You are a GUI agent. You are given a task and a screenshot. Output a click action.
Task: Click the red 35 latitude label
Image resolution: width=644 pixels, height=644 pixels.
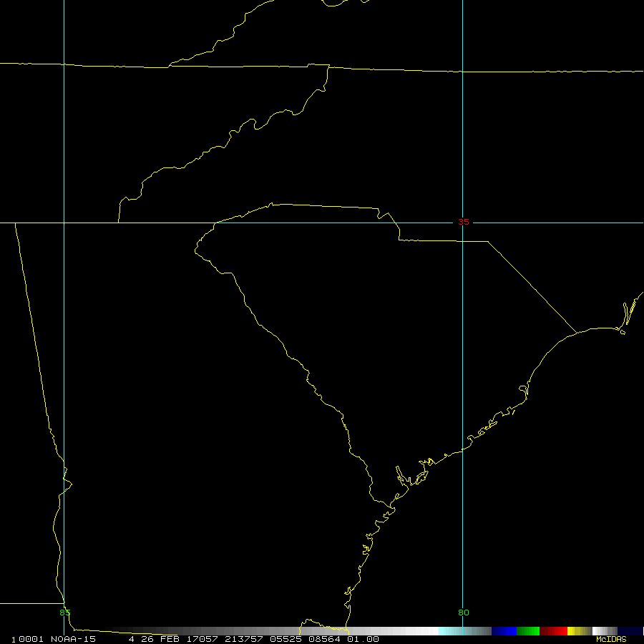[x=463, y=223]
